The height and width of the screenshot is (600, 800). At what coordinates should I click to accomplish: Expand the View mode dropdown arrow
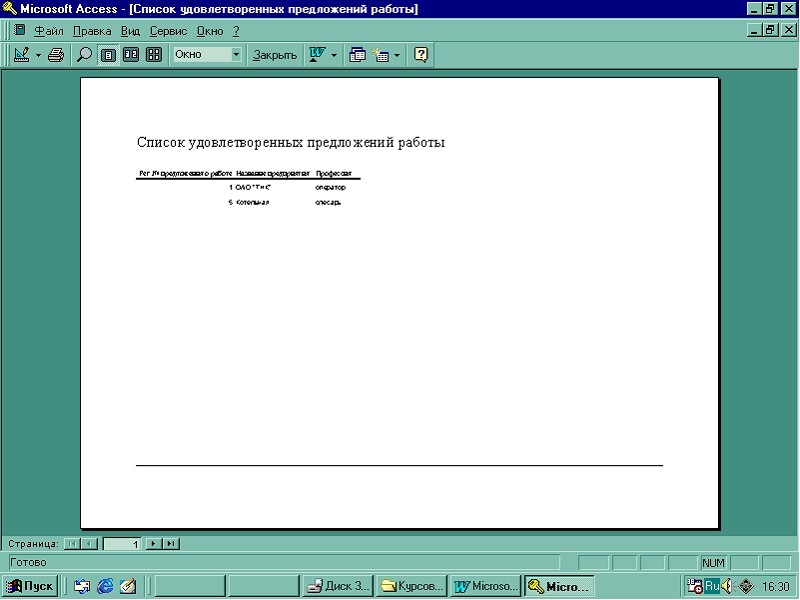[x=38, y=55]
